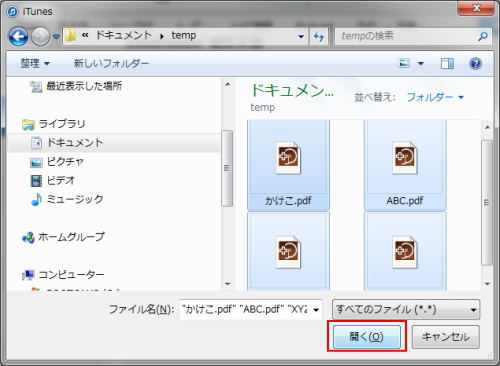Click file list scroll up arrow

[487, 127]
